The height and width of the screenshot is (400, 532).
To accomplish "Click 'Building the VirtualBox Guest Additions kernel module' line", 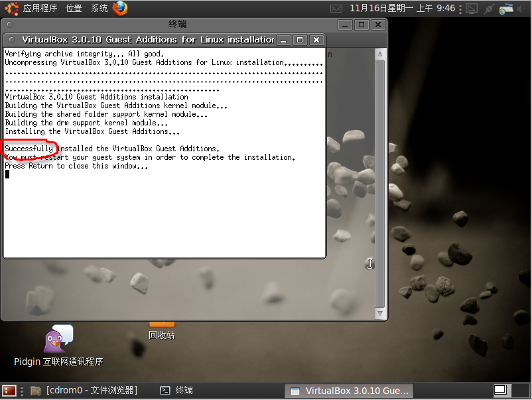I will coord(116,105).
